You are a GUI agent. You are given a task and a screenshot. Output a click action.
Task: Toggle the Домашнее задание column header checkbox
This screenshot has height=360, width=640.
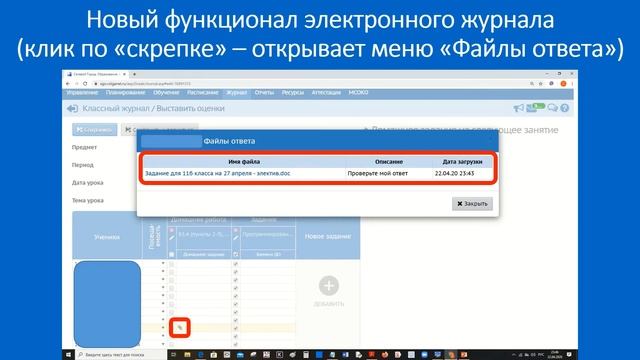click(171, 255)
